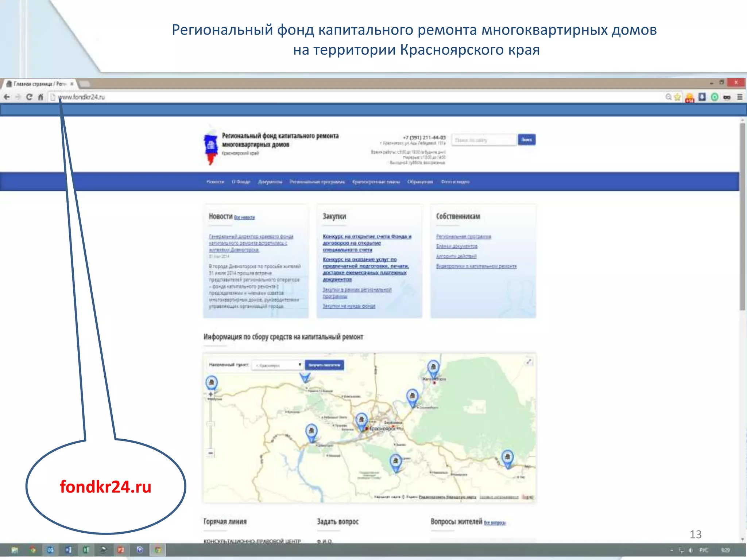Select the map marker near Сосновоборск
The width and height of the screenshot is (747, 560).
(412, 397)
